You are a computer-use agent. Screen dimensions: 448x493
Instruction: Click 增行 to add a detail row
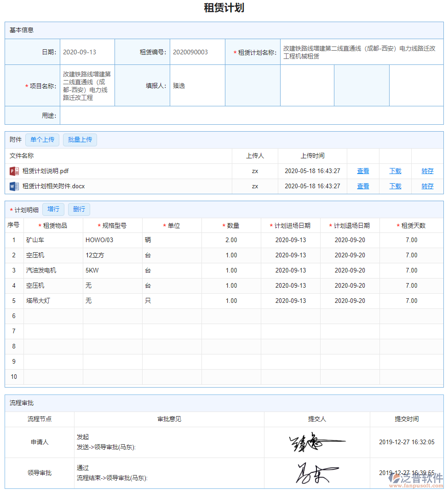(x=53, y=209)
